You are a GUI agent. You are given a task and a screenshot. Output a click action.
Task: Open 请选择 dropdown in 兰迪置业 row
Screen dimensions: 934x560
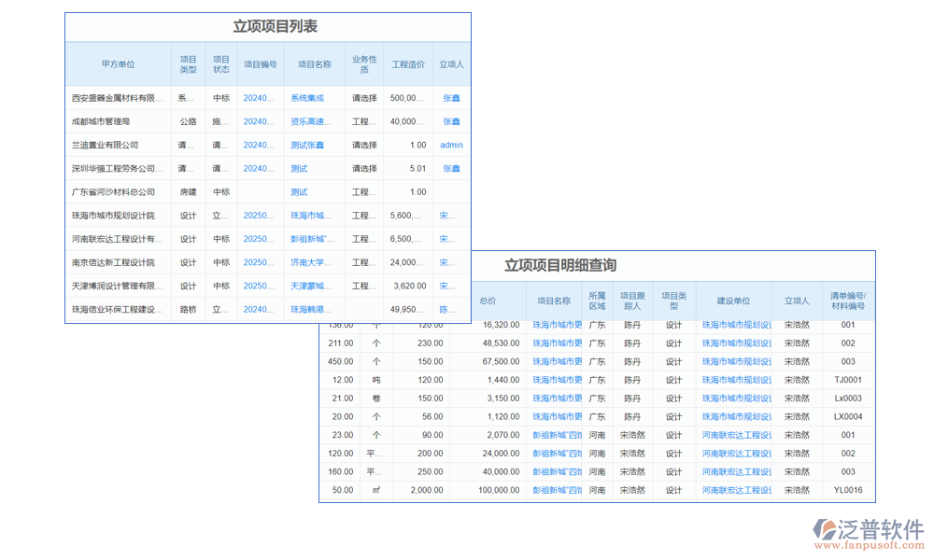364,145
